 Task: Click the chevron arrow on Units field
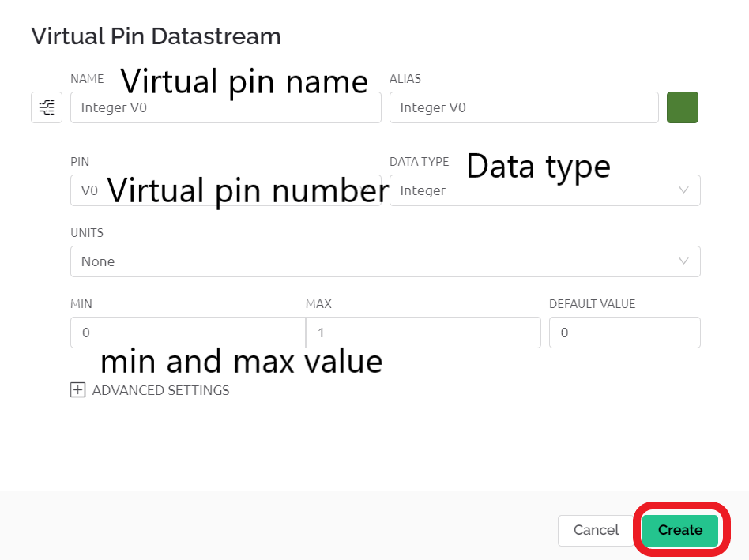click(685, 261)
